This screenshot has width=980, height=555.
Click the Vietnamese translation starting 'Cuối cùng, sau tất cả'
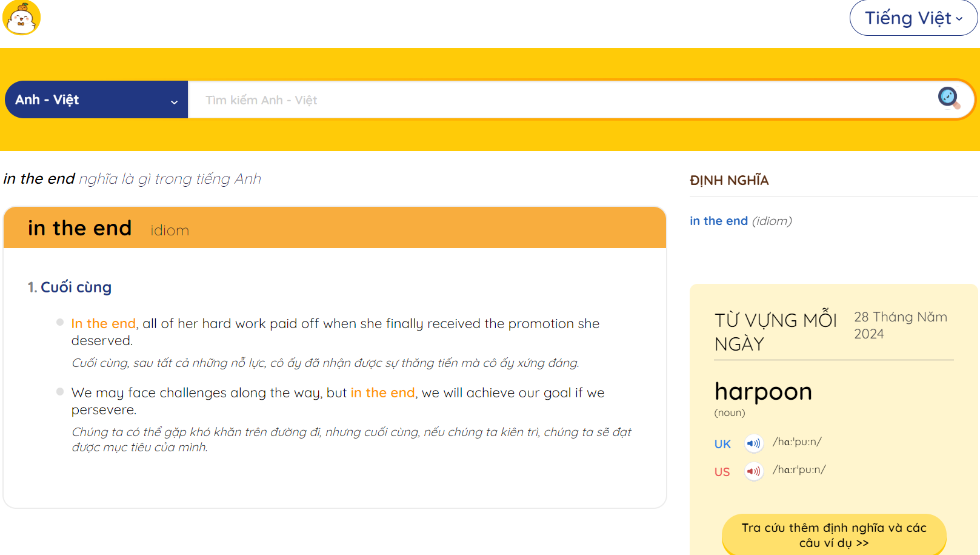pyautogui.click(x=325, y=363)
